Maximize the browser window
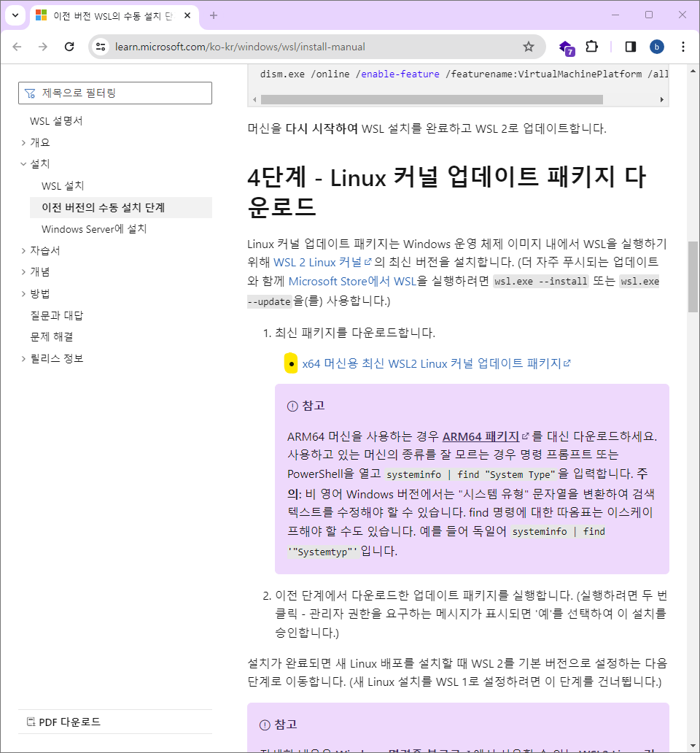Viewport: 700px width, 753px height. (649, 15)
